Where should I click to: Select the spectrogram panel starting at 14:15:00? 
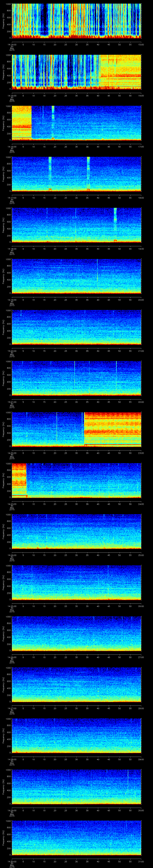tap(76, 72)
